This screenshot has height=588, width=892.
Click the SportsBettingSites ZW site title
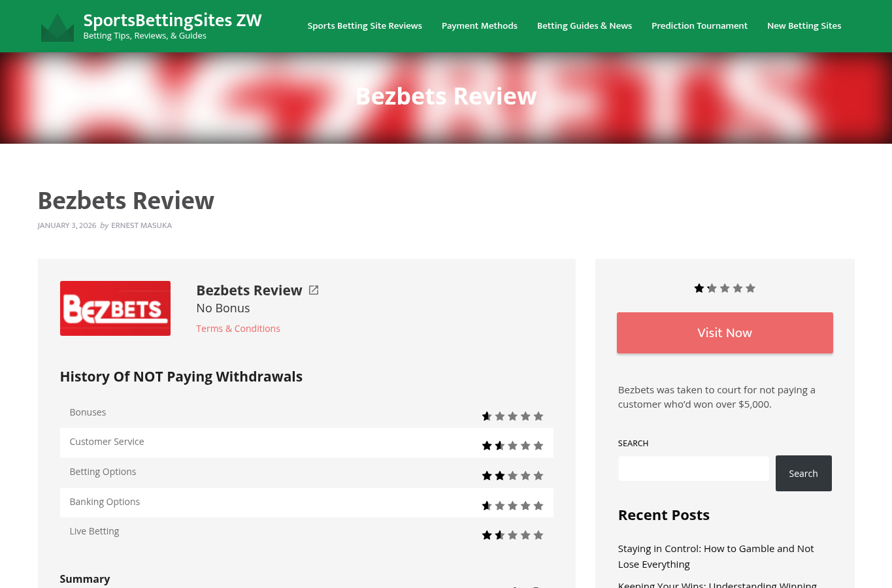pos(173,20)
